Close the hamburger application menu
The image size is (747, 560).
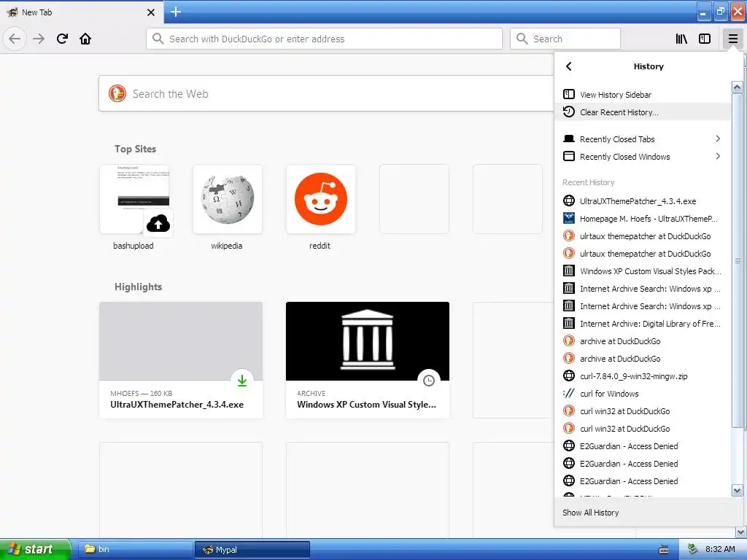point(732,39)
